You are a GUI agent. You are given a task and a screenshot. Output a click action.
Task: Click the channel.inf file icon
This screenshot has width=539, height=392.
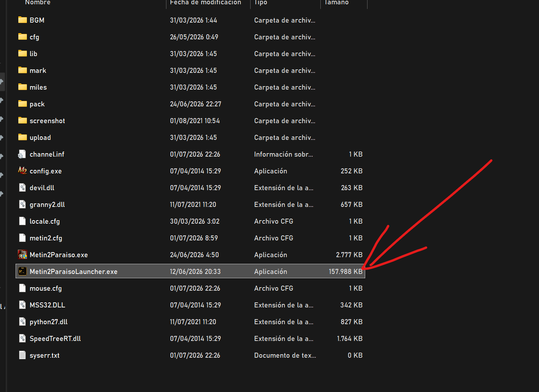[x=23, y=154]
